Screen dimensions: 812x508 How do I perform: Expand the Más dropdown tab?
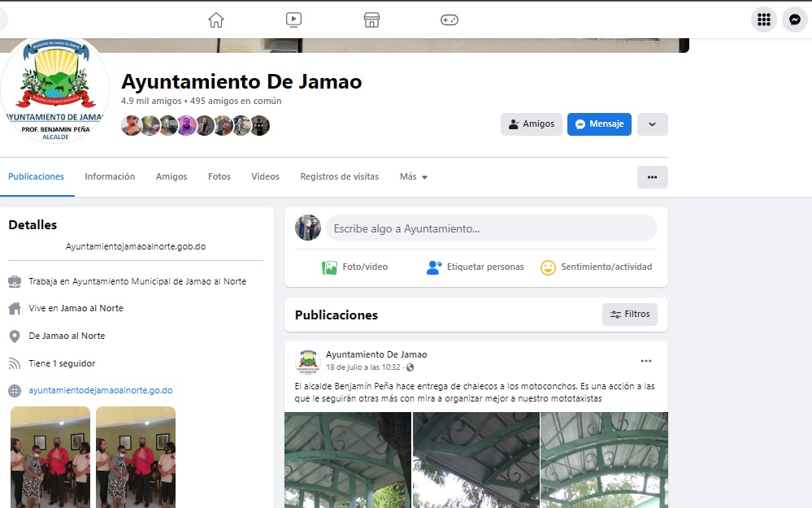coord(414,176)
